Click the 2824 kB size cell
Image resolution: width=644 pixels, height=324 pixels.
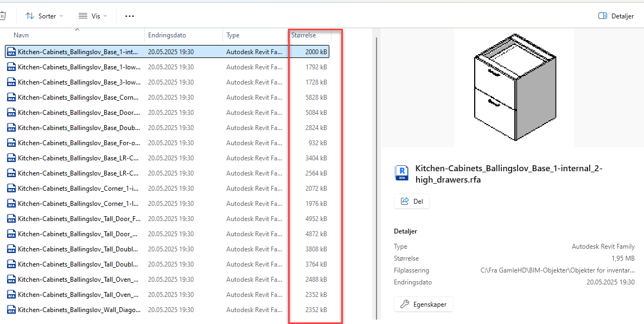(x=316, y=127)
